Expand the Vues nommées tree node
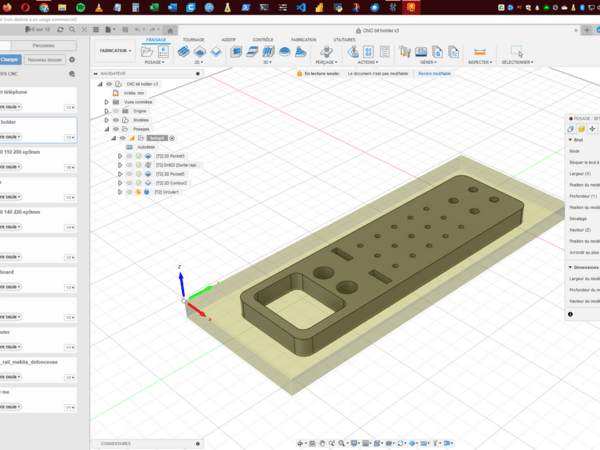The image size is (600, 450). click(x=108, y=101)
